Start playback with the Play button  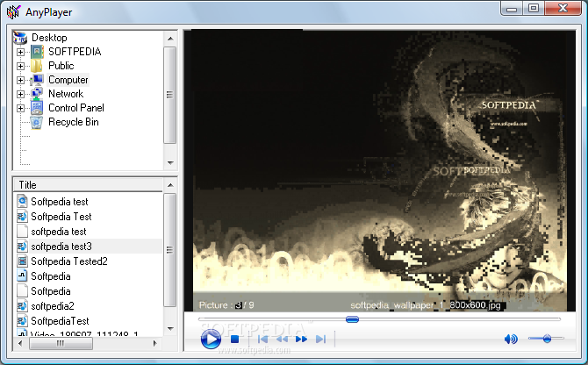[x=211, y=340]
